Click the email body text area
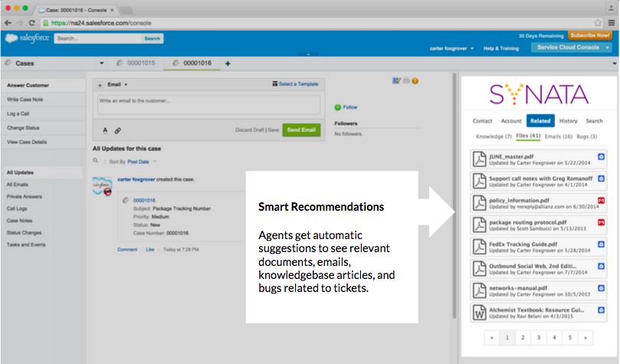Image resolution: width=620 pixels, height=364 pixels. 208,105
